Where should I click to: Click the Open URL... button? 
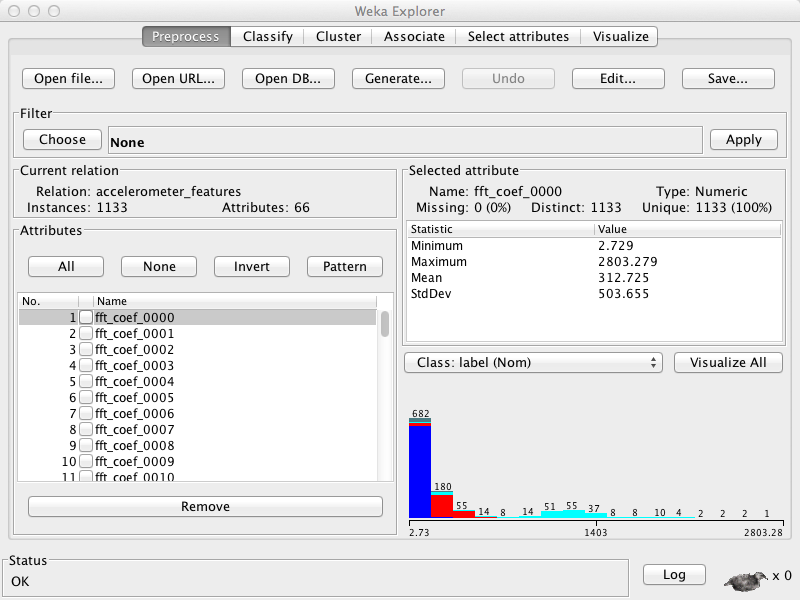[x=179, y=79]
